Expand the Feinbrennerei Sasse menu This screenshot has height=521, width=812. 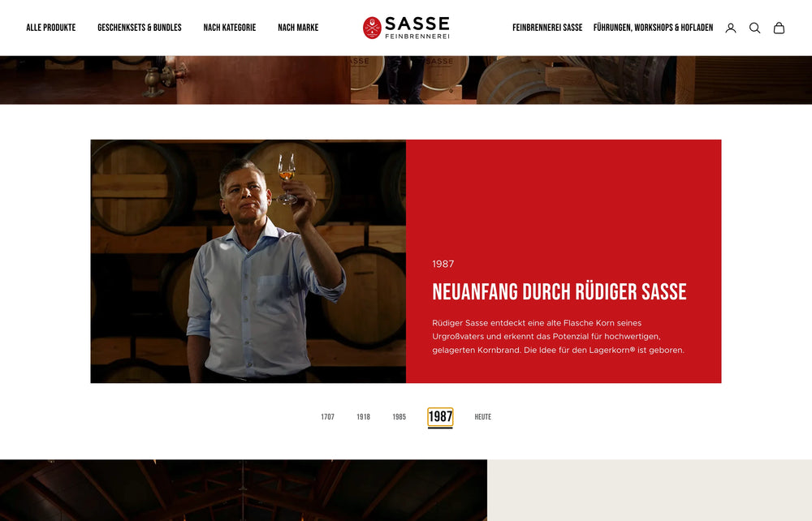point(547,28)
